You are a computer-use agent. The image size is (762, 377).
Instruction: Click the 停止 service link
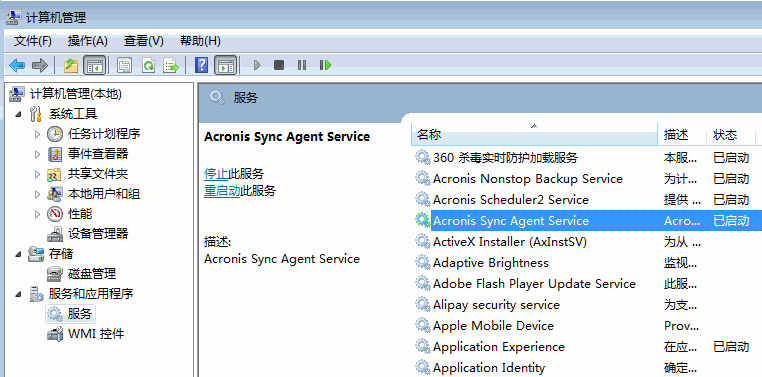click(216, 173)
